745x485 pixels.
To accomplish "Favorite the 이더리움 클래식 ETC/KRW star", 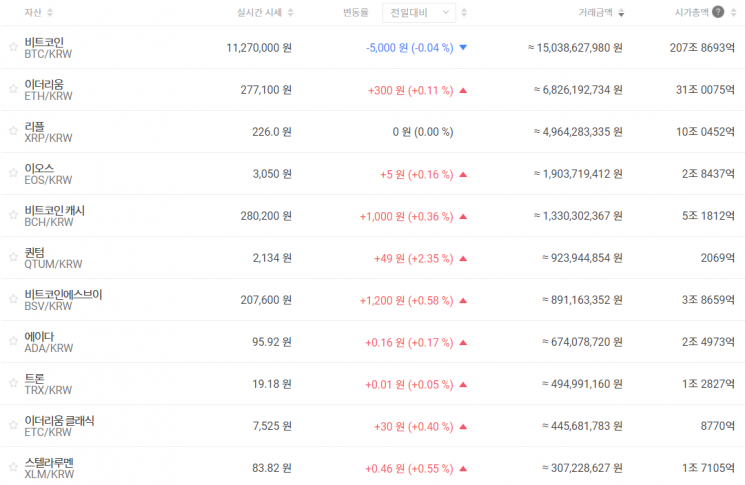I will [x=13, y=425].
